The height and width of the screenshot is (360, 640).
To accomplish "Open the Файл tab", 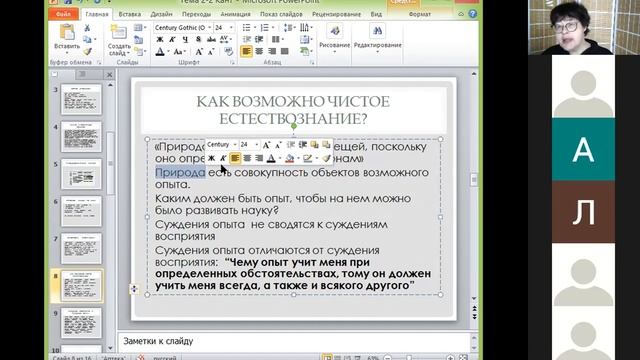I will [63, 14].
